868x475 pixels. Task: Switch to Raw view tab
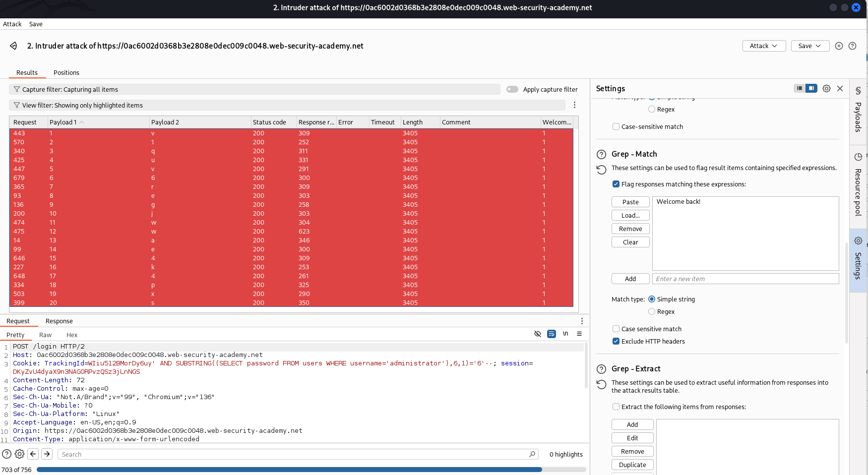point(45,335)
